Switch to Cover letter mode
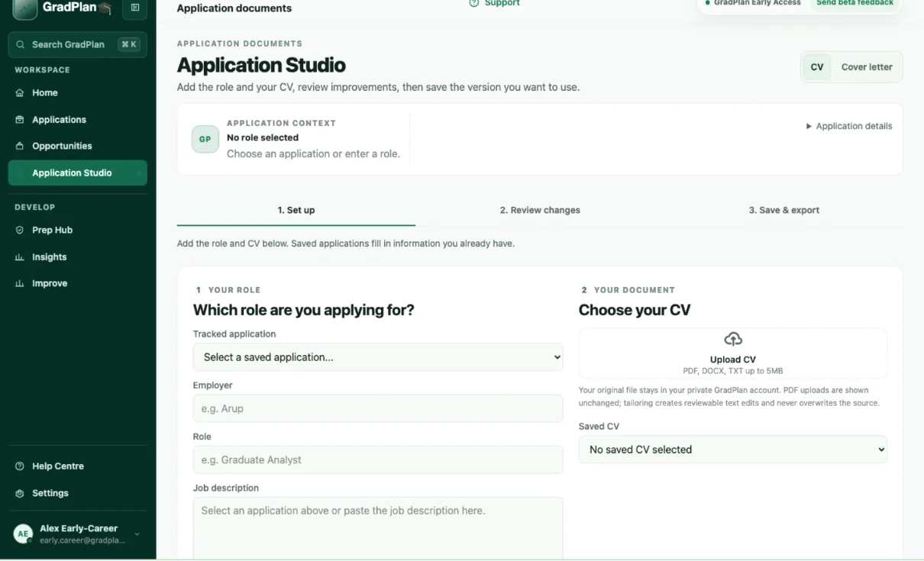 (x=867, y=67)
